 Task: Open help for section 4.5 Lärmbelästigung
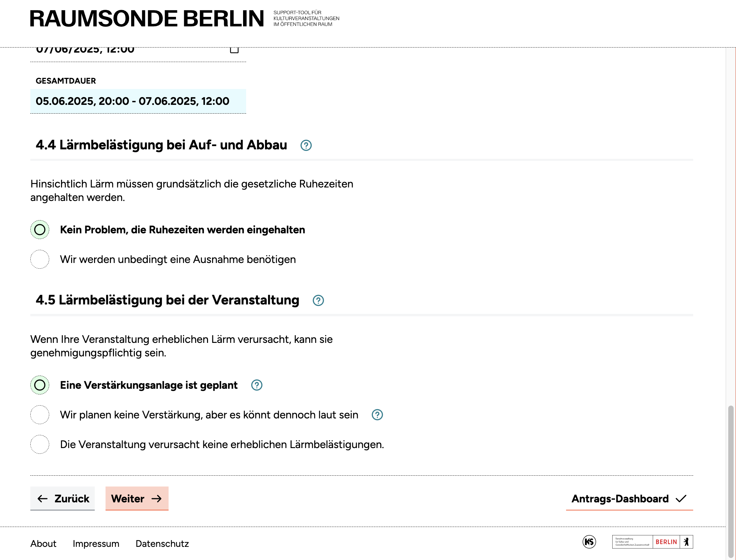[x=318, y=300]
